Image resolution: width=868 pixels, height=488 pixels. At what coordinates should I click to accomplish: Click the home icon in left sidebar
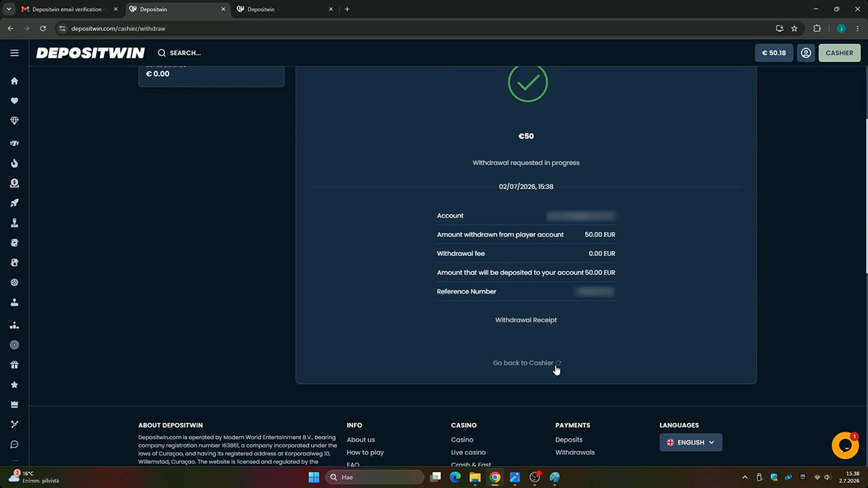pyautogui.click(x=14, y=81)
